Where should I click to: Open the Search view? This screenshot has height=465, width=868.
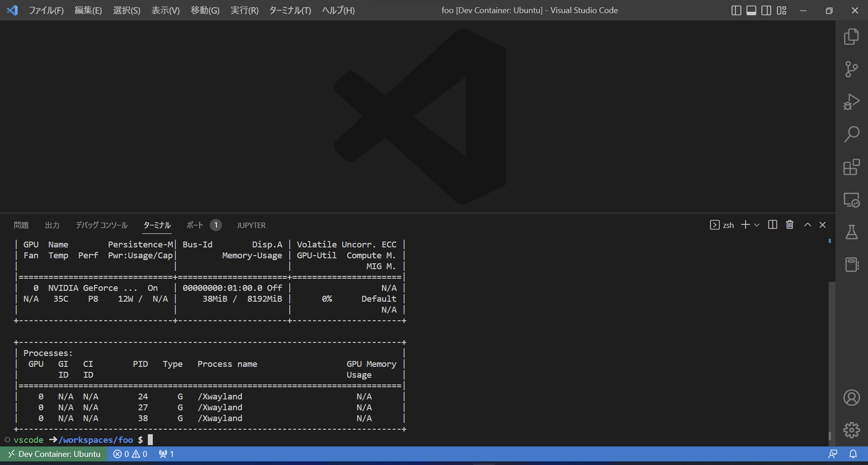click(x=852, y=134)
